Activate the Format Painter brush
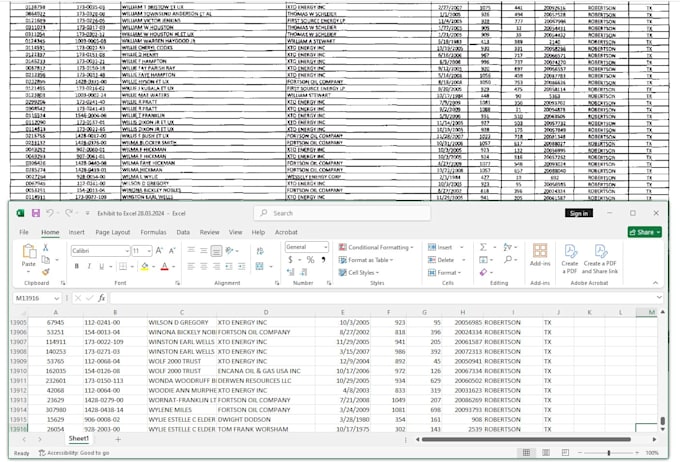The height and width of the screenshot is (462, 680). click(x=46, y=272)
